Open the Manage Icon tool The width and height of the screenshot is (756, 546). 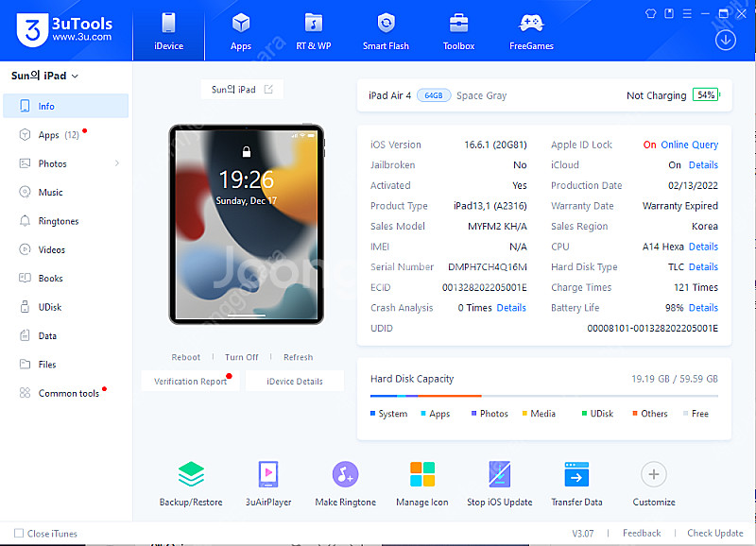(x=422, y=484)
